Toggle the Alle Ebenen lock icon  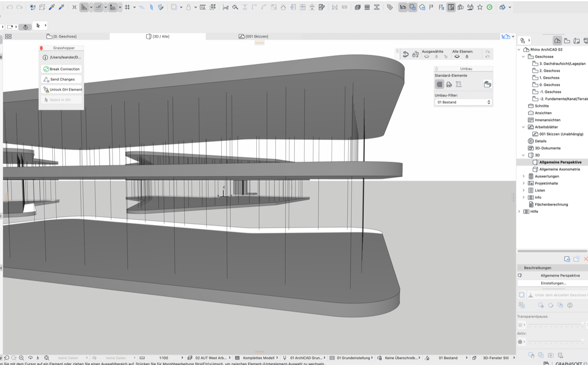point(467,56)
